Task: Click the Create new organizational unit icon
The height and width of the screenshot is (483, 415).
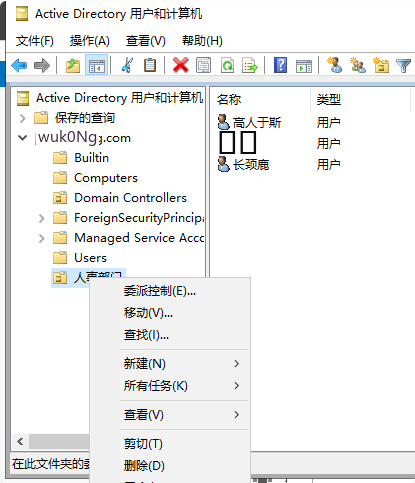Action: tap(381, 65)
